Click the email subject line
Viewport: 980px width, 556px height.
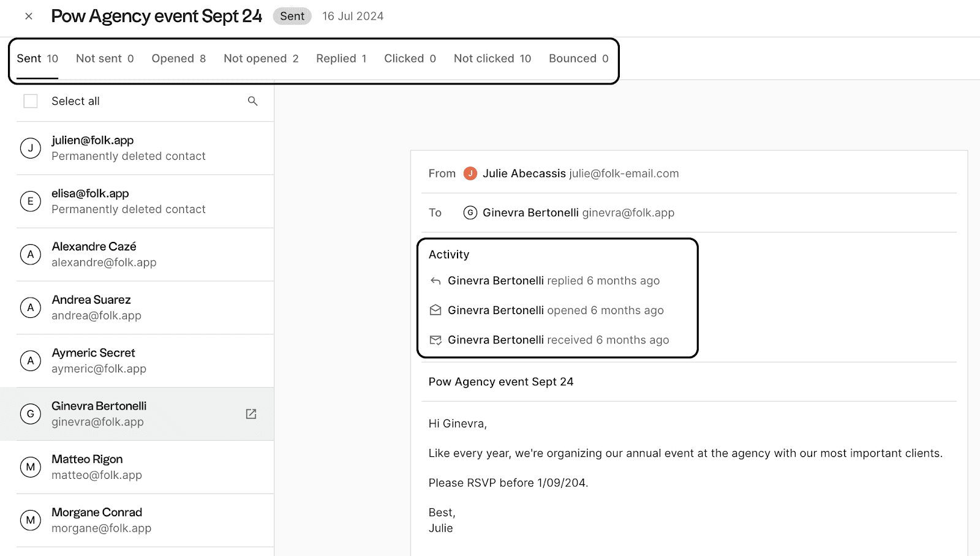pyautogui.click(x=501, y=382)
